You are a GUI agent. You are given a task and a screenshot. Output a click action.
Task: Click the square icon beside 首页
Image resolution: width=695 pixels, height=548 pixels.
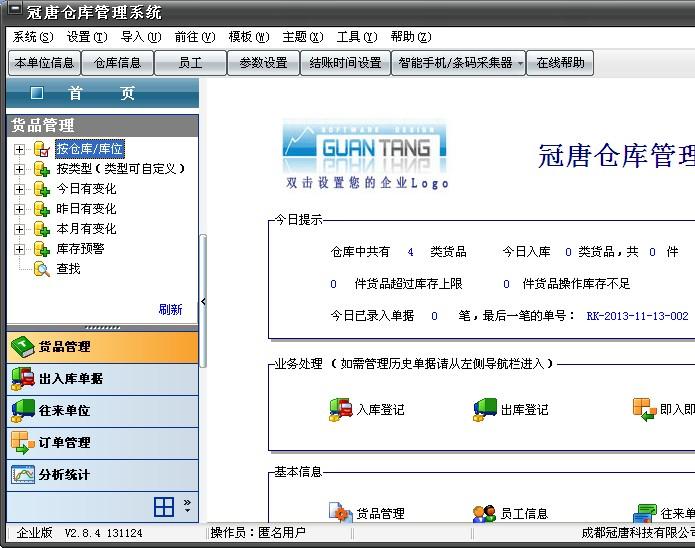(37, 93)
